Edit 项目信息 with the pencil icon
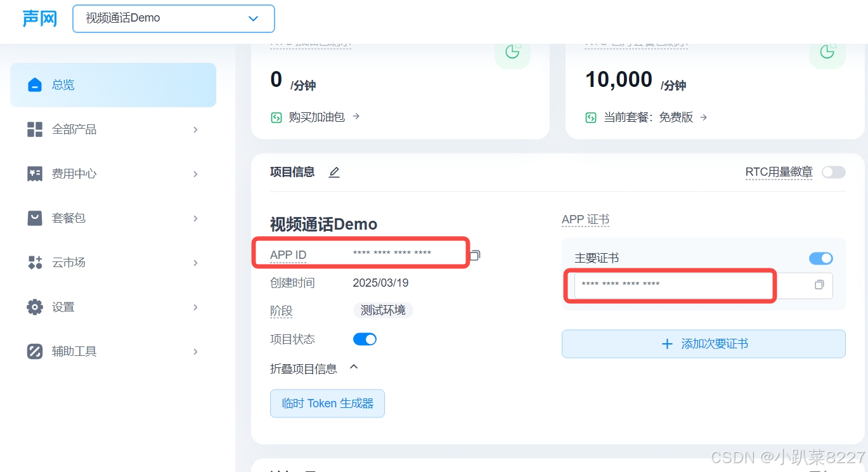 tap(334, 172)
